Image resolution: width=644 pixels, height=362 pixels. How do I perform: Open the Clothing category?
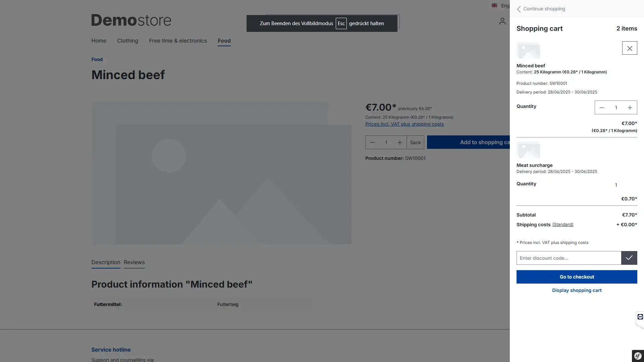pyautogui.click(x=127, y=41)
